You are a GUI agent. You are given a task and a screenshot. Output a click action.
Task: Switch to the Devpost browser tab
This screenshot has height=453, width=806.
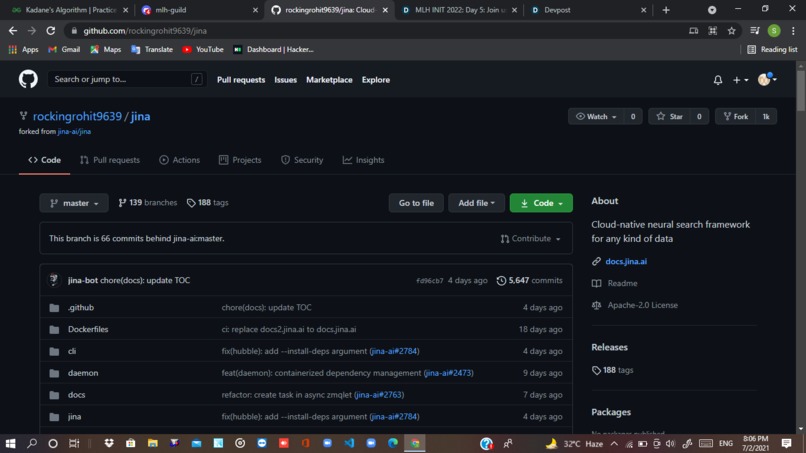[588, 10]
